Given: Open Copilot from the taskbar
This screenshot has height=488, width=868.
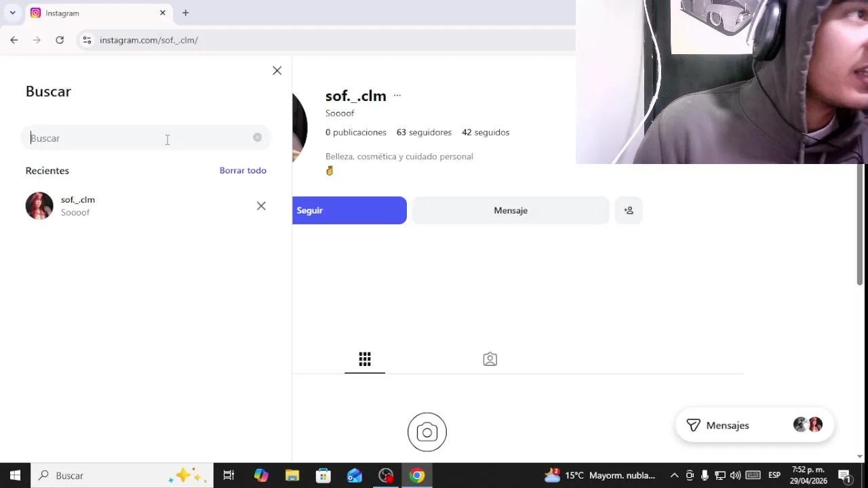Looking at the screenshot, I should pyautogui.click(x=261, y=475).
